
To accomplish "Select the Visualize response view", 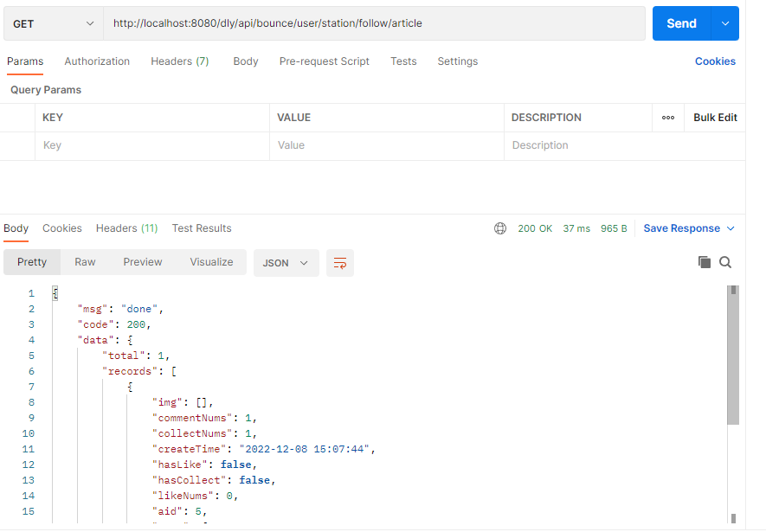I will (x=211, y=262).
